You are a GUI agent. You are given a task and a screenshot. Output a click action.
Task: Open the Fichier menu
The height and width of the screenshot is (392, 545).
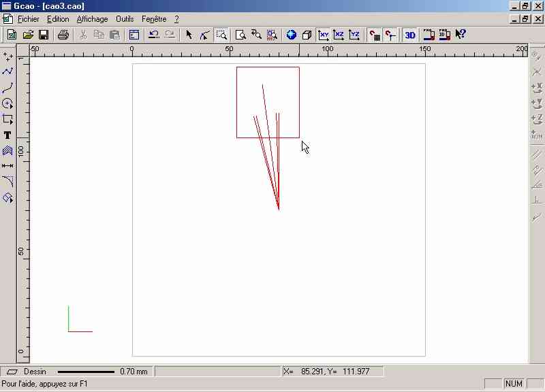(x=29, y=19)
